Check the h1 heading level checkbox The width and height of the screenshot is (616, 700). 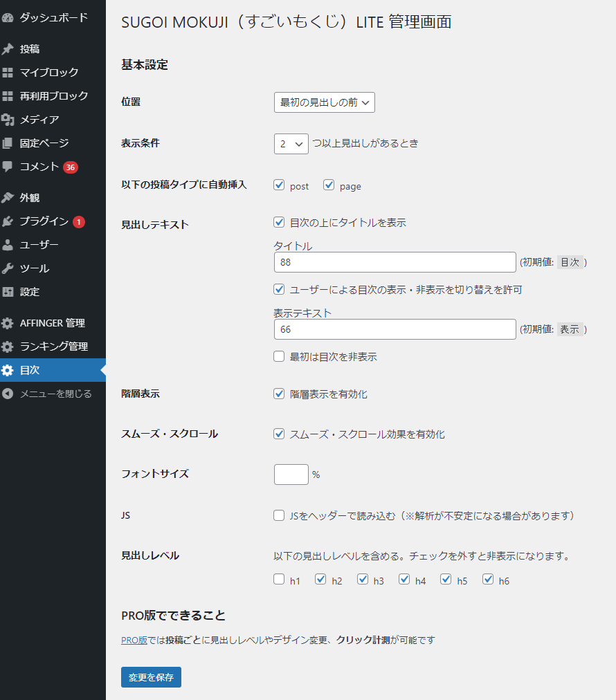tap(279, 580)
